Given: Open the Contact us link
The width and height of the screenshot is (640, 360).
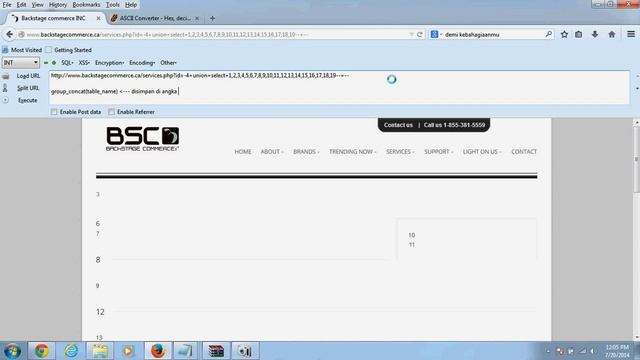Looking at the screenshot, I should [x=398, y=125].
